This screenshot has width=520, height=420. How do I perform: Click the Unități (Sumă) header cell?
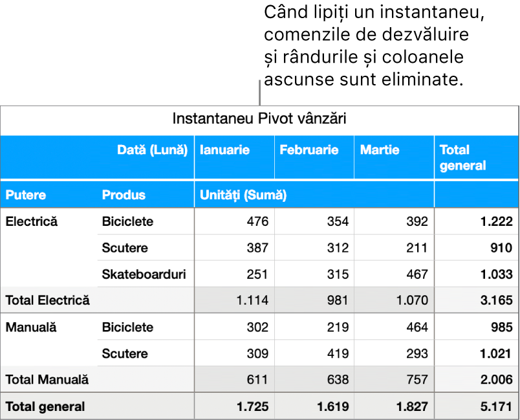pos(243,195)
